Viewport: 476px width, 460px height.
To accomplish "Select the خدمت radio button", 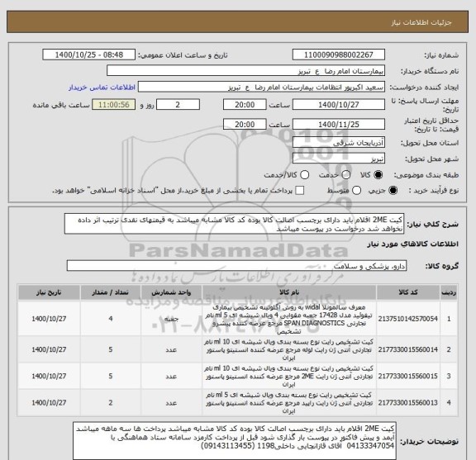I will (x=346, y=175).
